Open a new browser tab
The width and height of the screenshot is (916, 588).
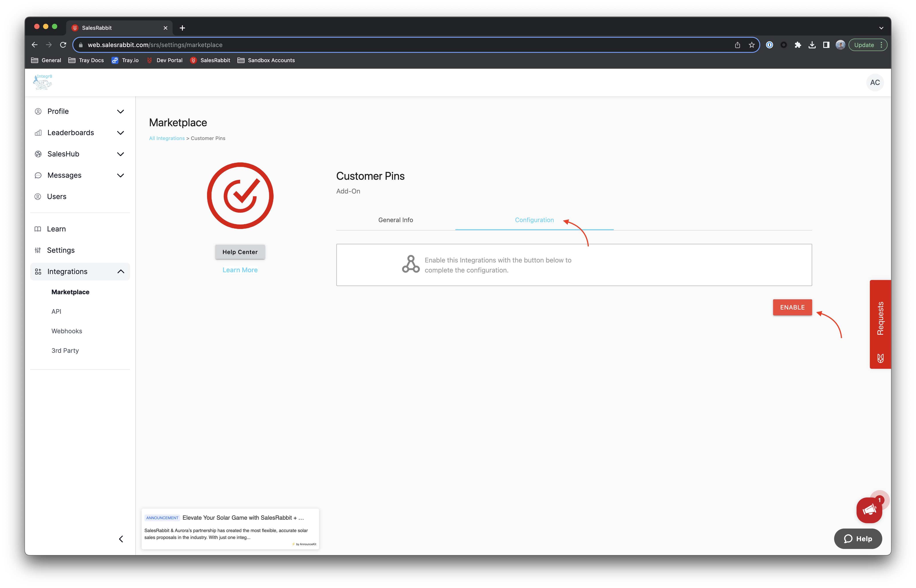point(182,28)
